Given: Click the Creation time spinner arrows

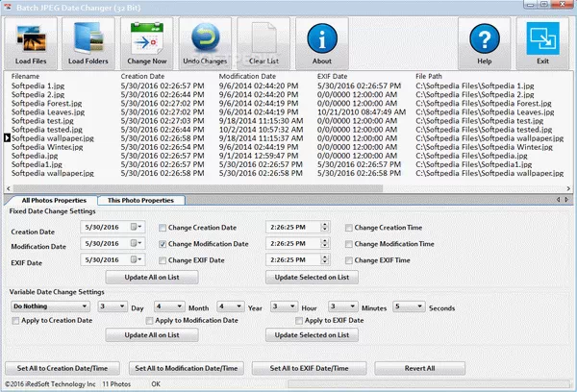Looking at the screenshot, I should [x=325, y=227].
